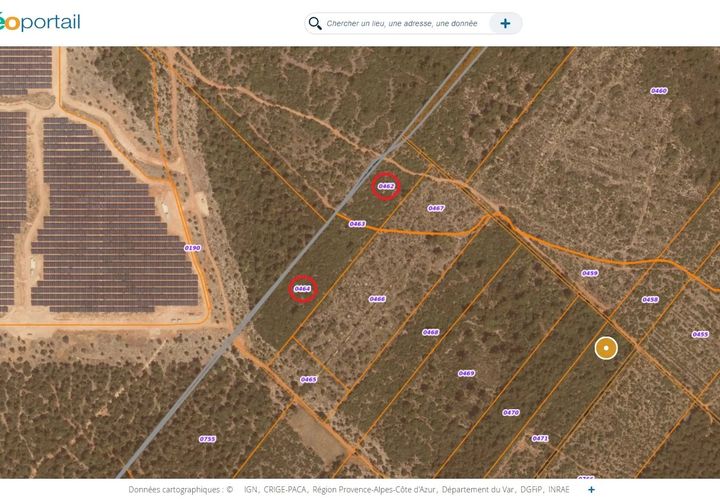Select parcel label 0469
Screen dimensions: 720x500
pyautogui.click(x=466, y=373)
